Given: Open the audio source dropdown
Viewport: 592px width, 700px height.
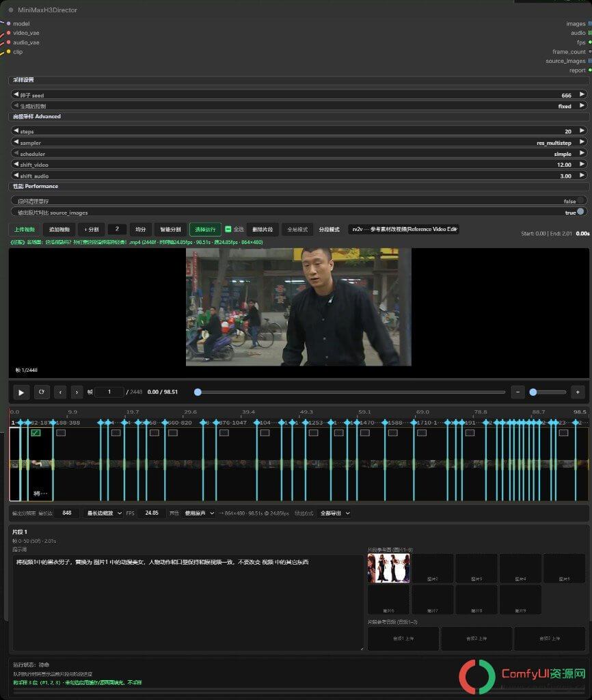Looking at the screenshot, I should pyautogui.click(x=199, y=513).
